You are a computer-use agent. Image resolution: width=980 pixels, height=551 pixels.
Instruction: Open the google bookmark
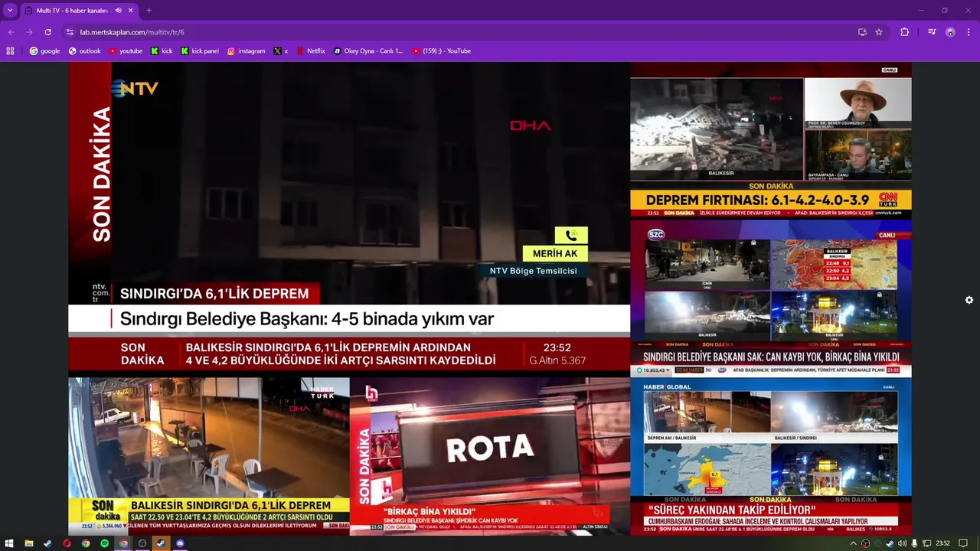(44, 51)
